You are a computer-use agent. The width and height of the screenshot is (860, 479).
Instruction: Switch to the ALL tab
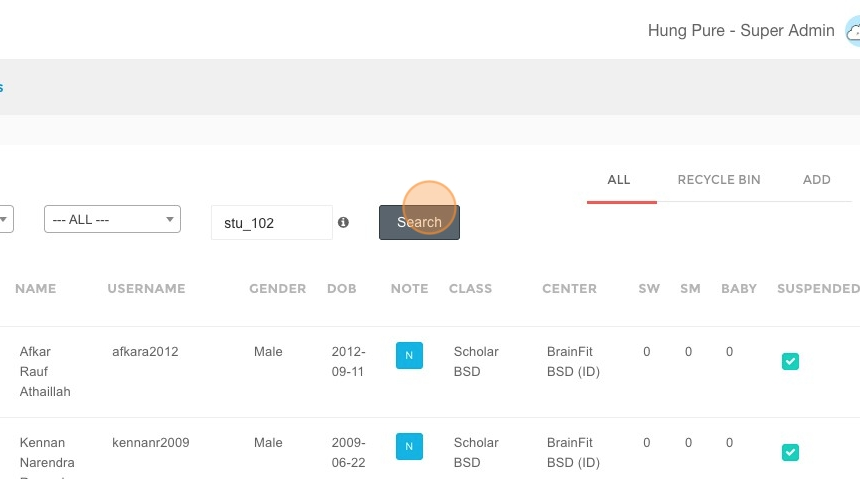(x=619, y=179)
